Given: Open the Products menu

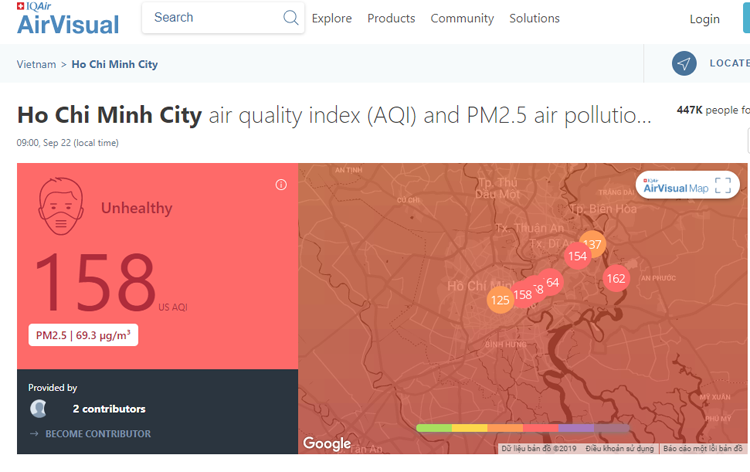Looking at the screenshot, I should pos(391,18).
